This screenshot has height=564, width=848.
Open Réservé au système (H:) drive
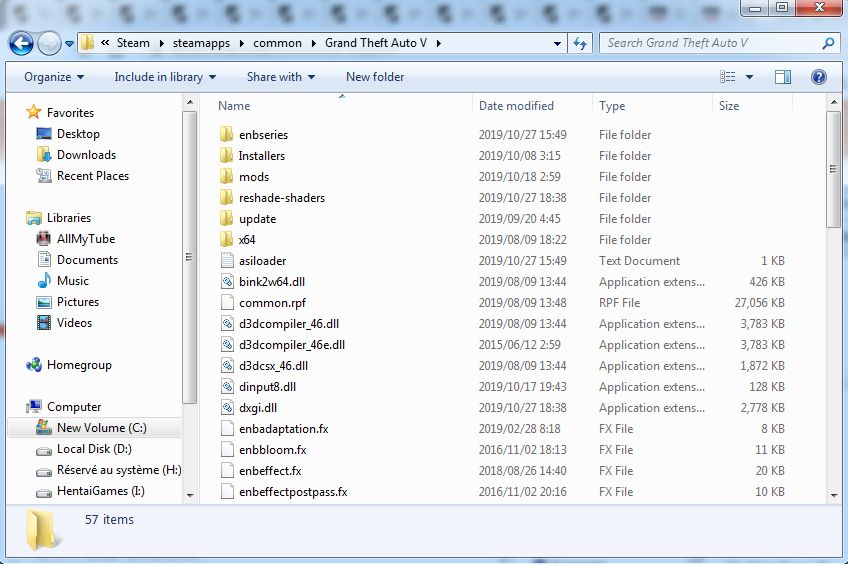[x=119, y=470]
